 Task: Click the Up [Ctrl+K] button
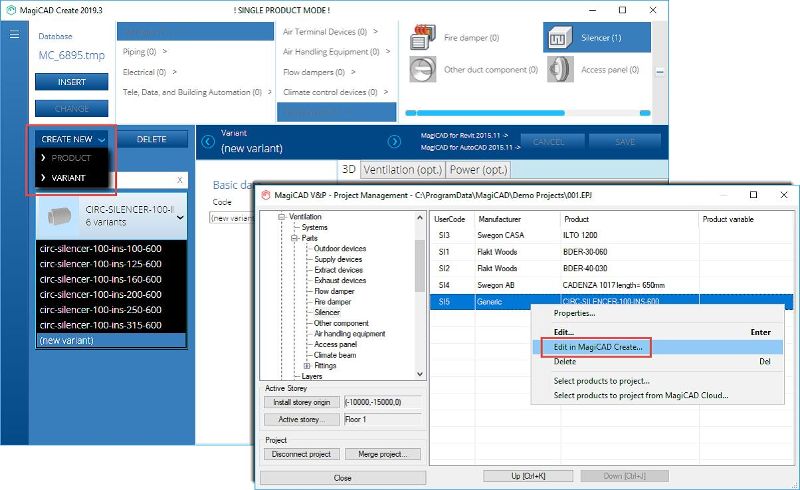click(x=528, y=476)
